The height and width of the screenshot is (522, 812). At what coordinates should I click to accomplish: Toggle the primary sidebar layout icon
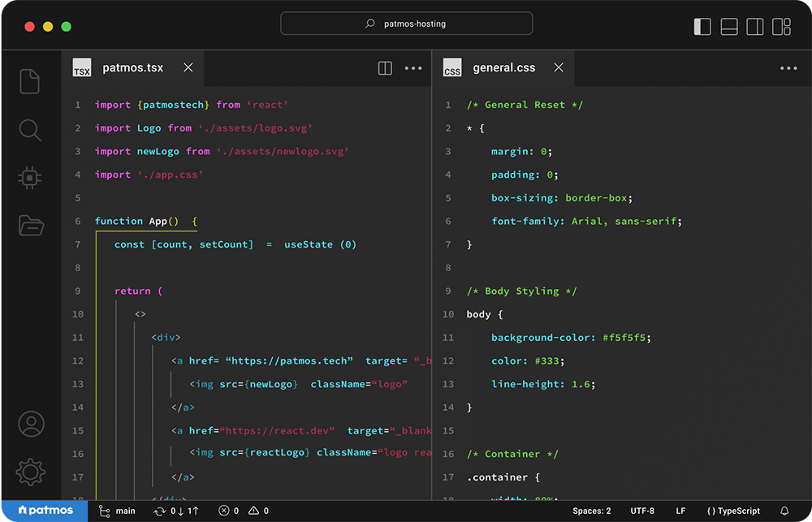[702, 27]
